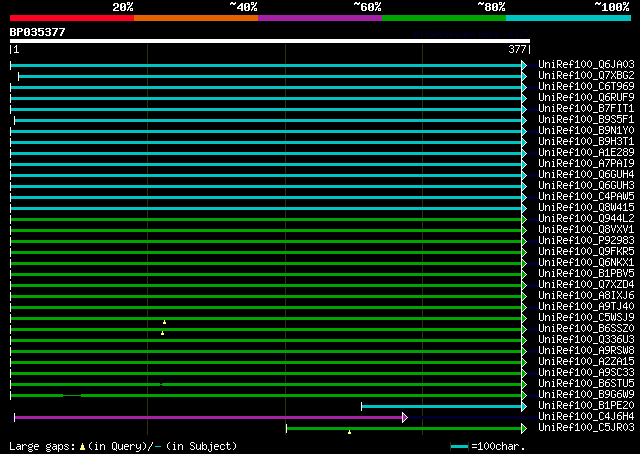
Task: Select label UniRef100_B1PE20
Action: point(586,406)
